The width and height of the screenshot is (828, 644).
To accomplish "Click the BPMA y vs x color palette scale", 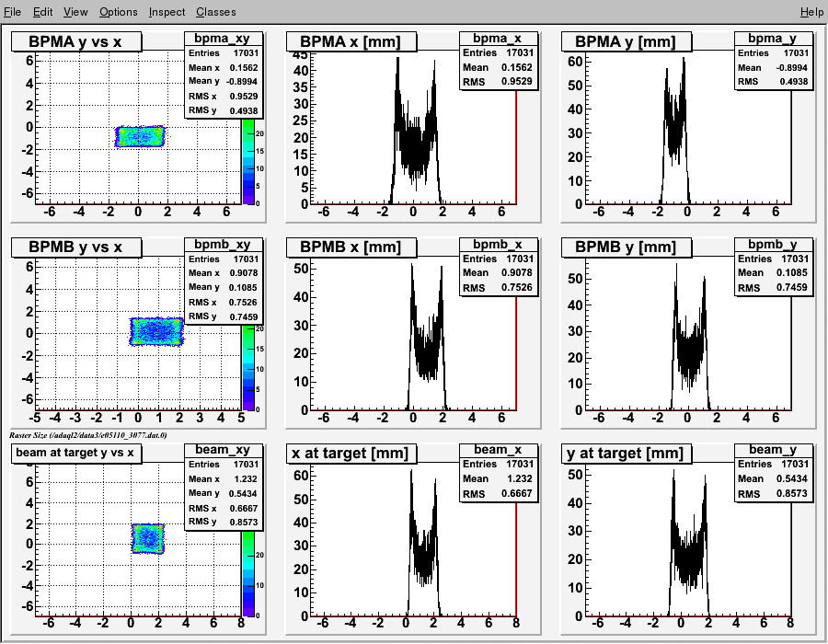I will pyautogui.click(x=248, y=162).
